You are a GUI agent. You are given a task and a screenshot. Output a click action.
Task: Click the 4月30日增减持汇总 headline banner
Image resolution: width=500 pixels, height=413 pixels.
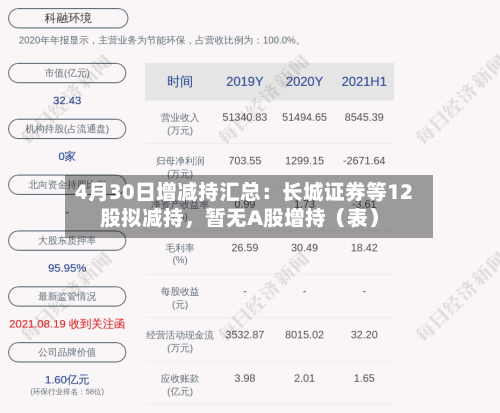tap(249, 206)
